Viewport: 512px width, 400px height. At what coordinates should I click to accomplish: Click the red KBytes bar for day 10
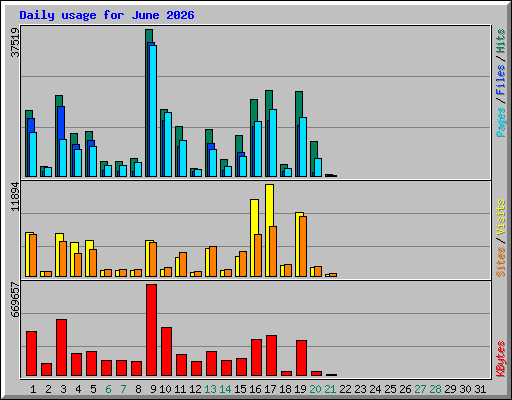166,352
